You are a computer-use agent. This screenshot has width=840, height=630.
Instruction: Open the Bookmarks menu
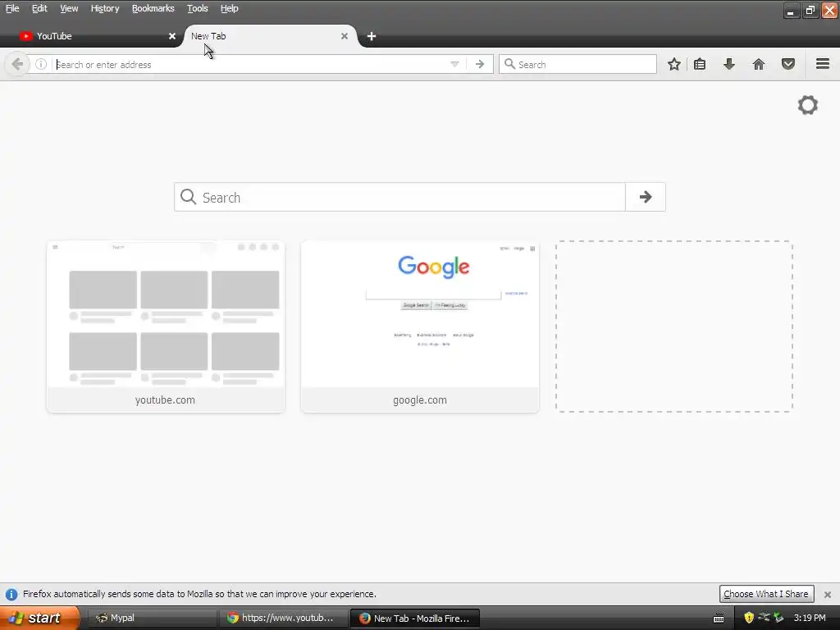153,8
